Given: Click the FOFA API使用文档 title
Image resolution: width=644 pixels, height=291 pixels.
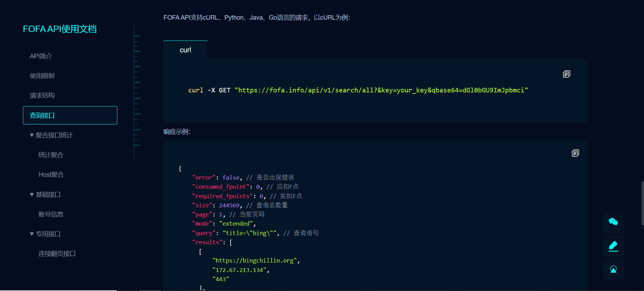Looking at the screenshot, I should (60, 29).
